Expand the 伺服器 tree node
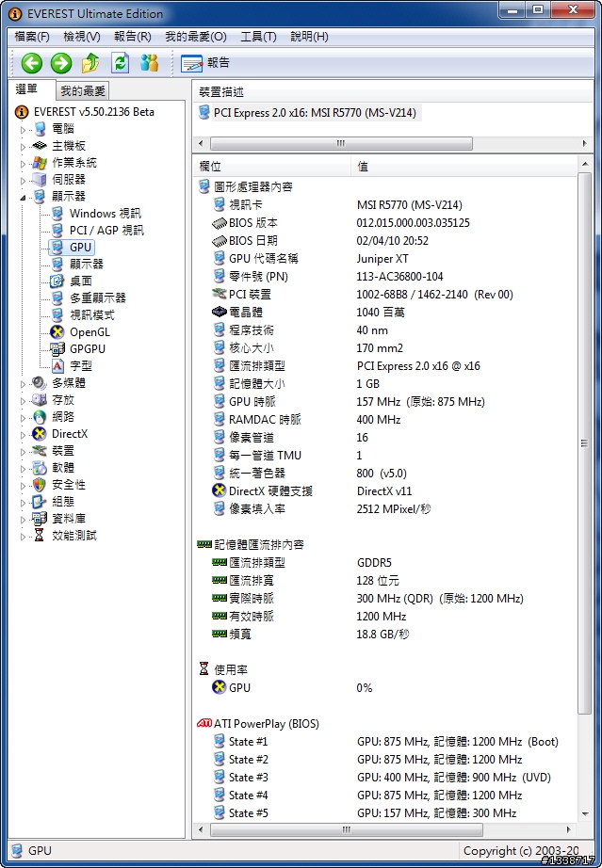 click(x=24, y=181)
